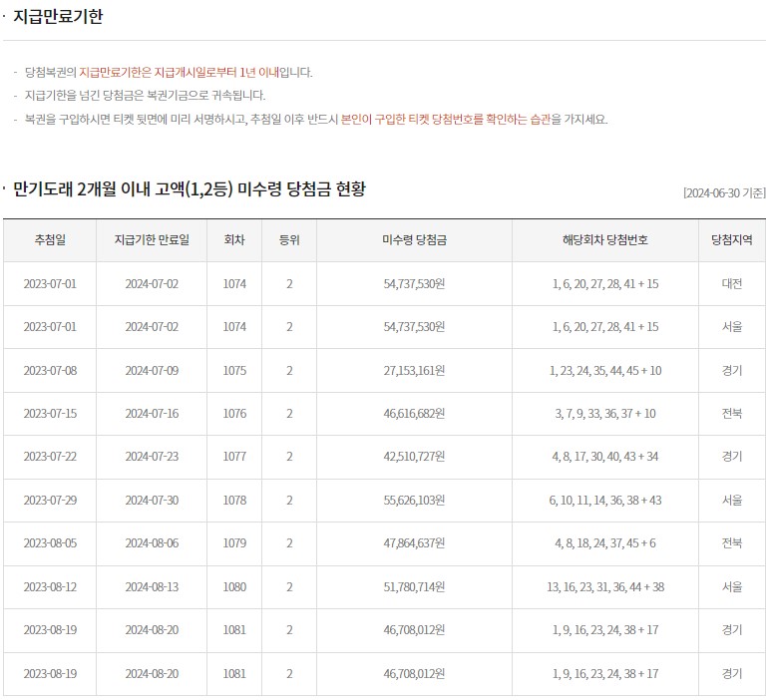Click the 지급만료기한 section heading
Screen dimensions: 767x700
coord(58,16)
